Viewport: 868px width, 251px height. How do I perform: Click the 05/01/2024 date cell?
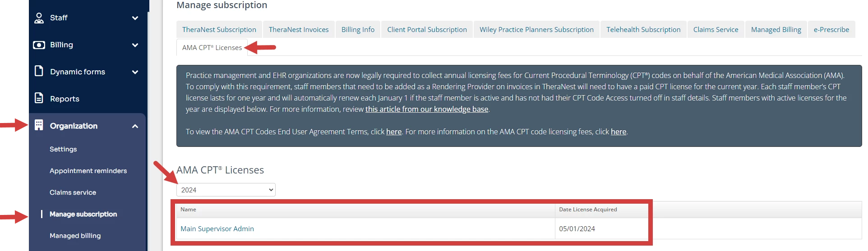pyautogui.click(x=577, y=228)
